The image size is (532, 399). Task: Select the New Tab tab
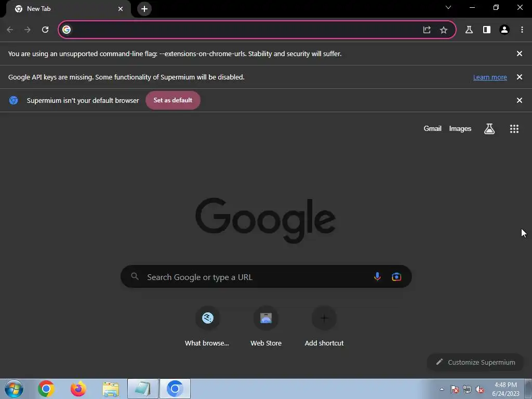[68, 9]
